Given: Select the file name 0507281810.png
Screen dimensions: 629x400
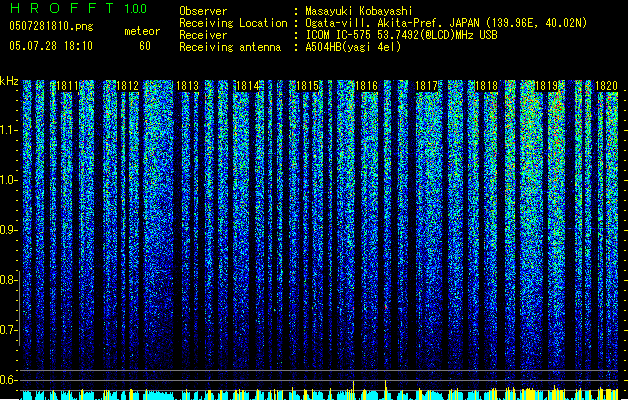Looking at the screenshot, I should 51,26.
